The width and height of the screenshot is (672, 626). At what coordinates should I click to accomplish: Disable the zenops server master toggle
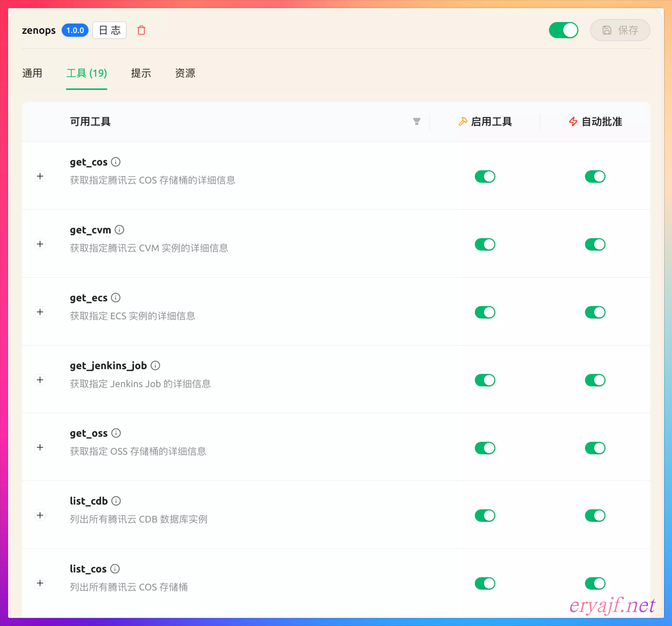click(563, 30)
